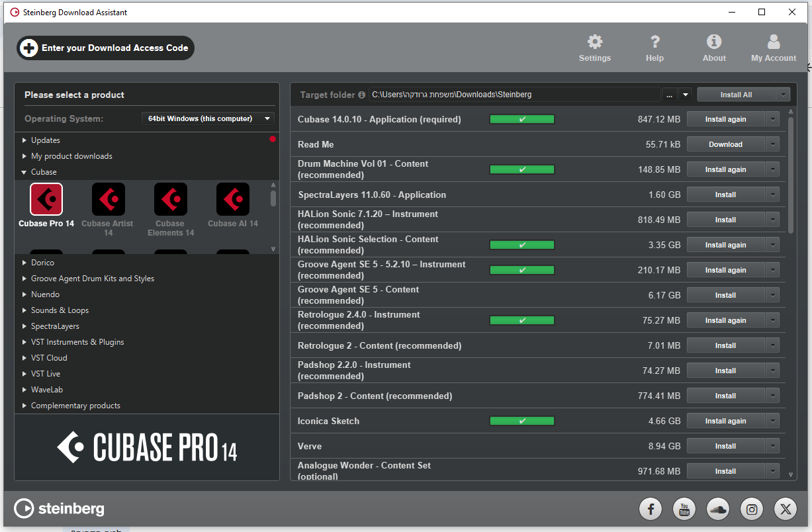This screenshot has width=812, height=532.
Task: Click the red Updates notification dot
Action: tap(272, 140)
